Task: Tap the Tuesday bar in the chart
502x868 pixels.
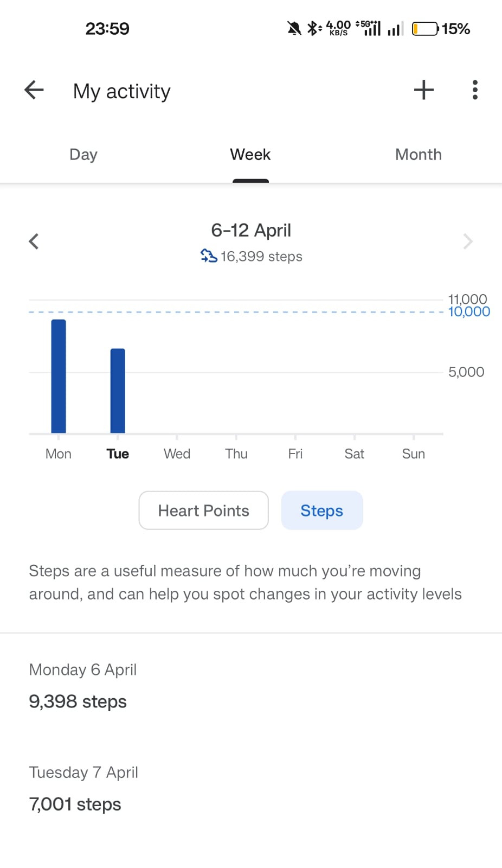Action: [x=118, y=391]
